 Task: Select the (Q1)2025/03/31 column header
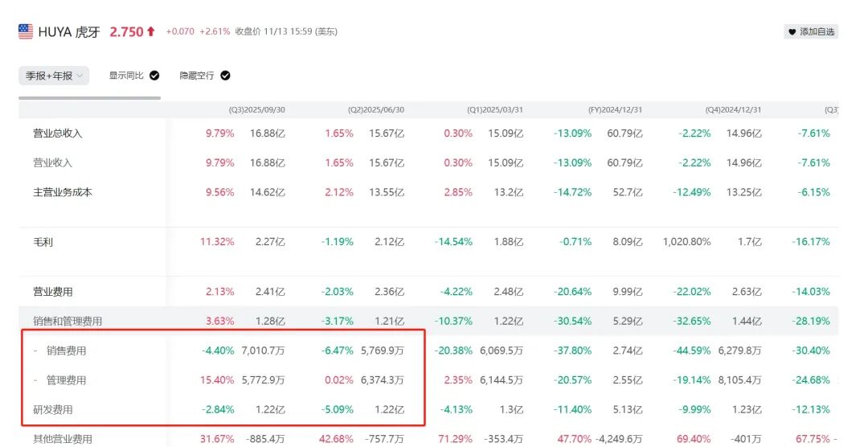(495, 110)
